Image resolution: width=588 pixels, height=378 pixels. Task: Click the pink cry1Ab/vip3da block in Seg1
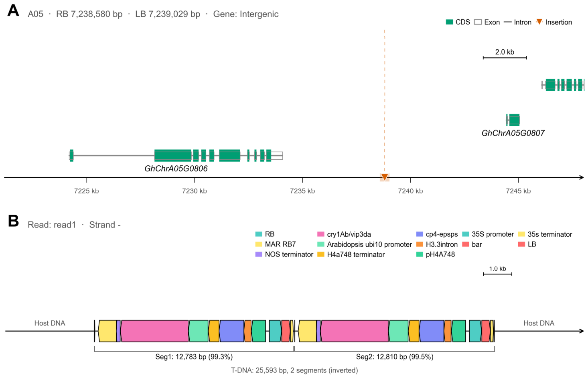click(x=154, y=331)
